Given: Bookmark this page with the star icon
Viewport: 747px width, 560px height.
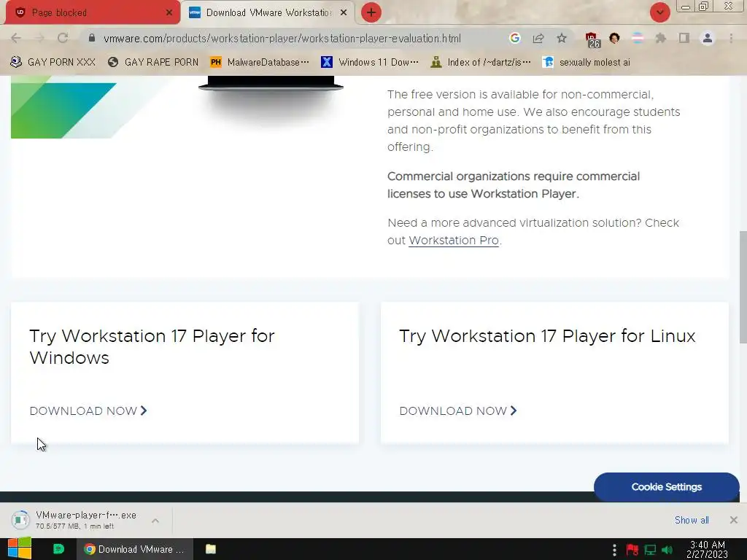Looking at the screenshot, I should point(562,38).
